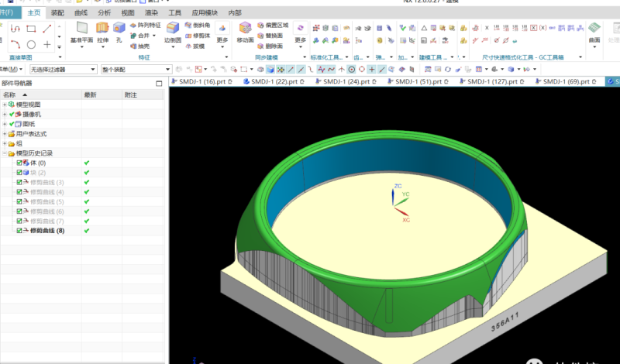Collapse the 模型历史记录 tree node
The width and height of the screenshot is (620, 364).
pos(5,153)
